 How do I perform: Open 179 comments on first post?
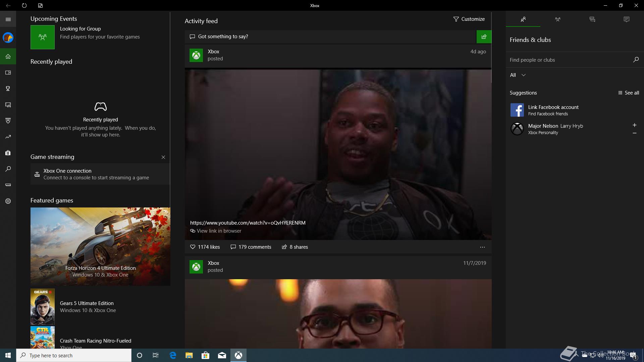251,247
